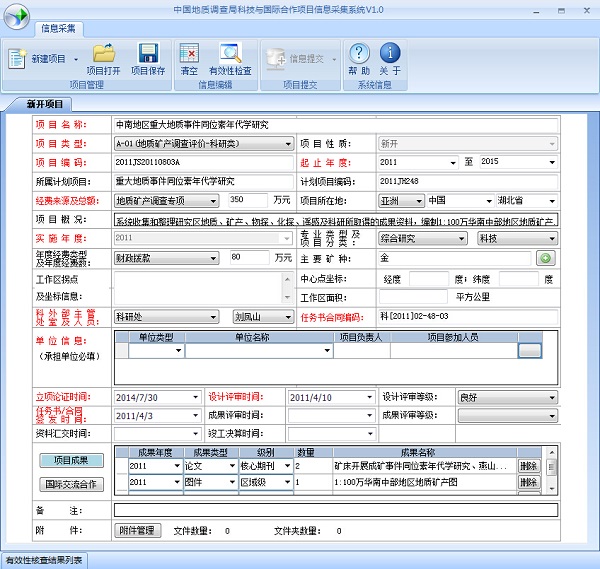Open the 任务书签发时间 2011/4/3 date picker
This screenshot has height=569, width=600.
pyautogui.click(x=196, y=416)
